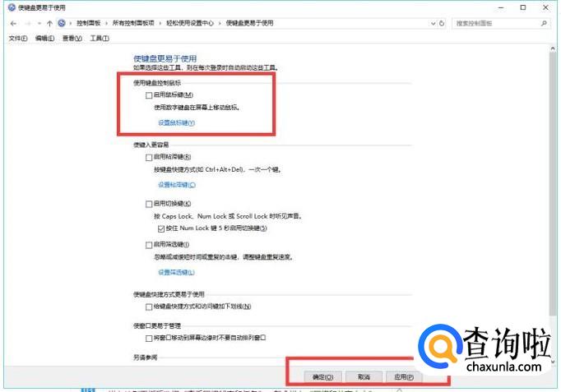The width and height of the screenshot is (561, 392).
Task: Go back with the back arrow
Action: click(13, 24)
